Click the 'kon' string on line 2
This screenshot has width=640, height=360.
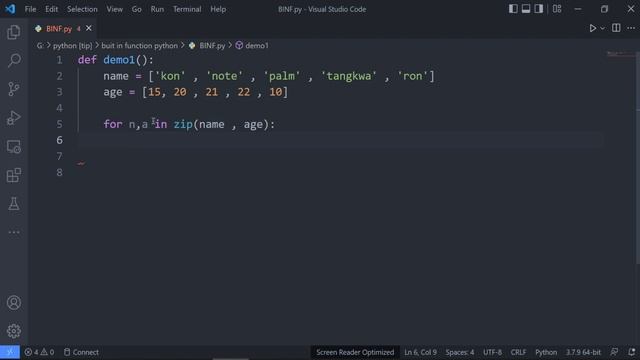[170, 76]
